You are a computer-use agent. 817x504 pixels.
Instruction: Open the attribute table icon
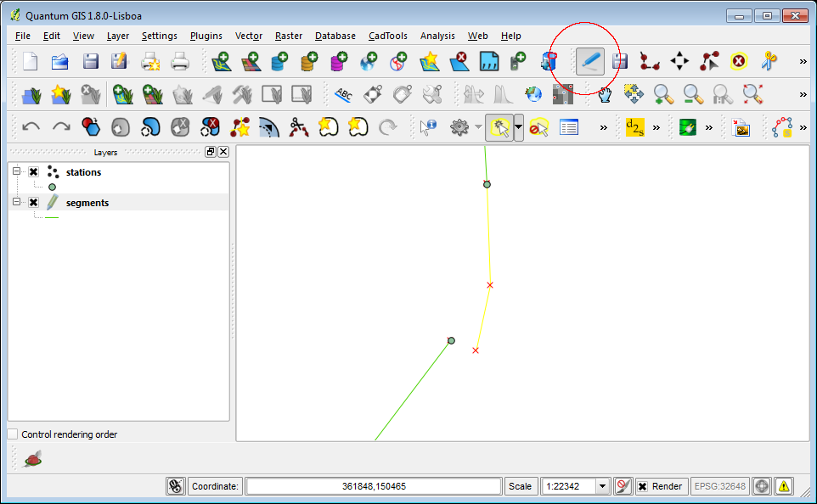click(x=567, y=126)
